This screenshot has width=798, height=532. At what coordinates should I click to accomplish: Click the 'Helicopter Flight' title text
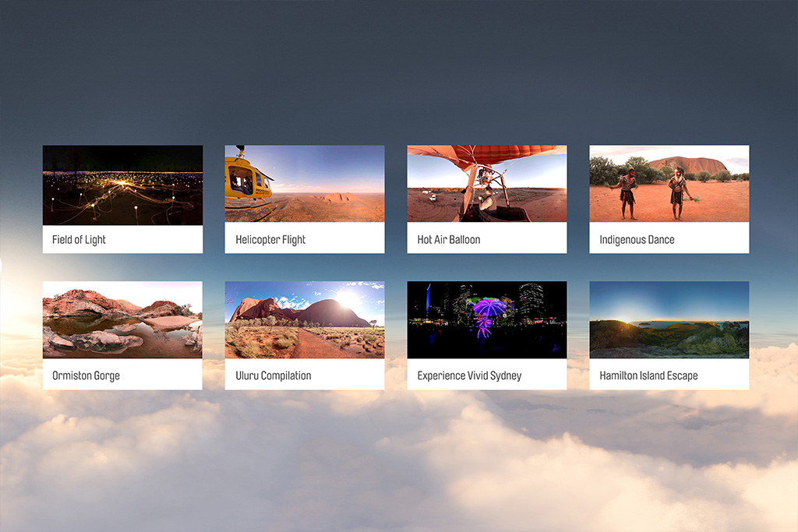click(270, 240)
